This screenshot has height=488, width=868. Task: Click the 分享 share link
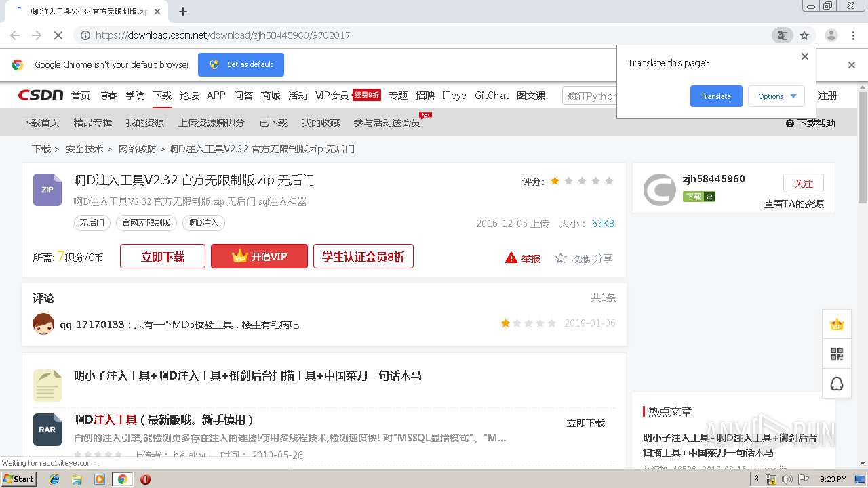click(603, 258)
